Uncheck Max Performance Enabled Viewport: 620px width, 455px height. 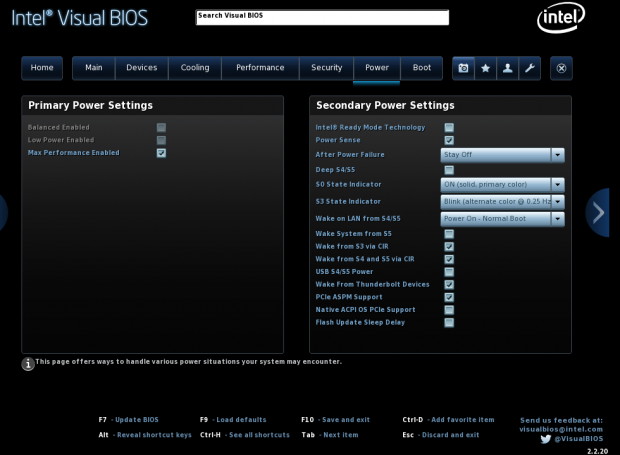pos(161,153)
